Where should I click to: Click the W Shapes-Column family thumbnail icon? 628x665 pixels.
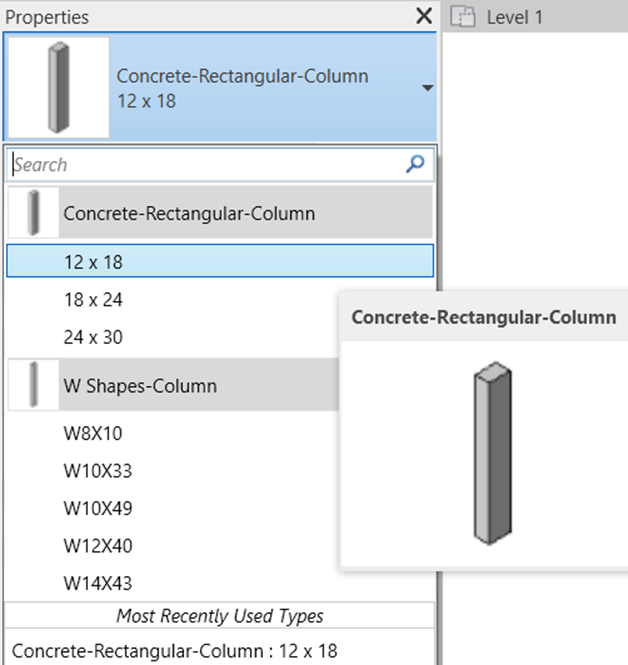(33, 385)
